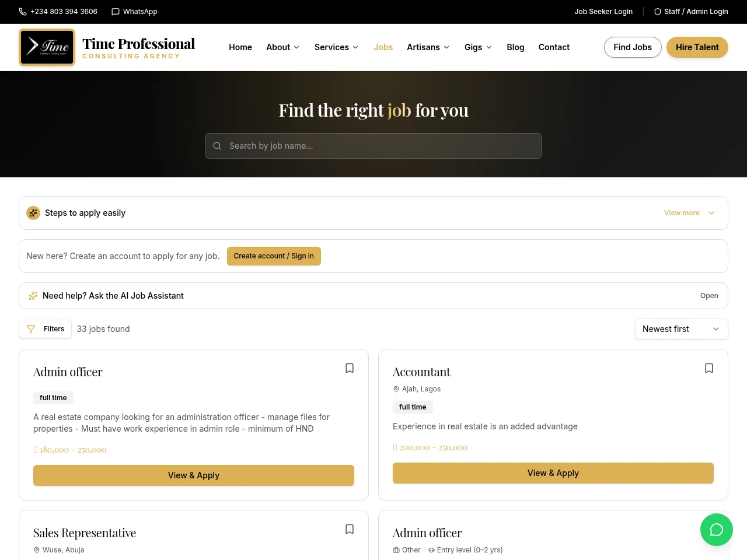
Task: Call the +234 803 394 3606 link
Action: pos(58,12)
